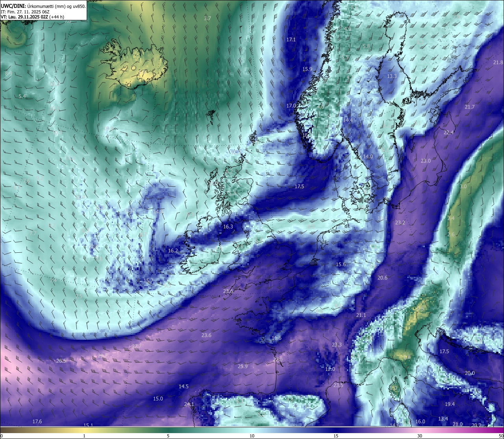
Task: Click the 15 tick on the colour scale
Action: click(336, 436)
